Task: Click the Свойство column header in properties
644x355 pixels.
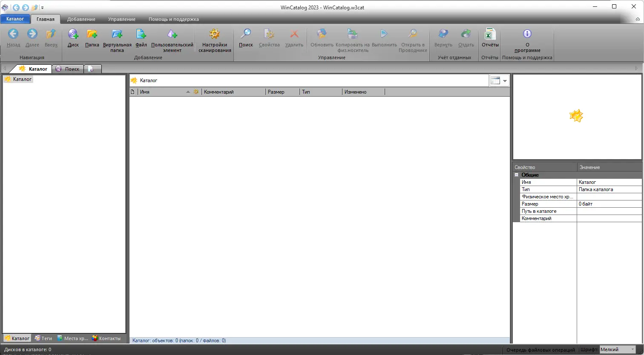Action: coord(545,167)
